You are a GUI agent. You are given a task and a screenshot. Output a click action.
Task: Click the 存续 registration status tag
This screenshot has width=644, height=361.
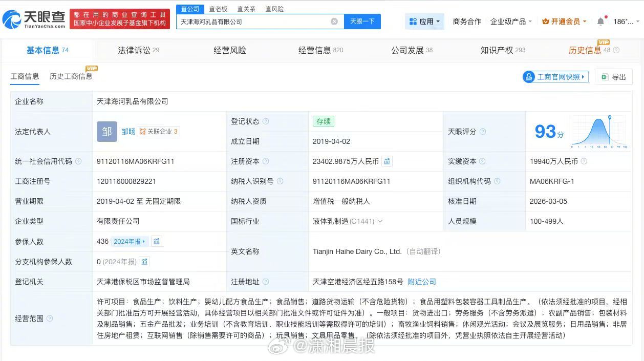[x=324, y=121]
